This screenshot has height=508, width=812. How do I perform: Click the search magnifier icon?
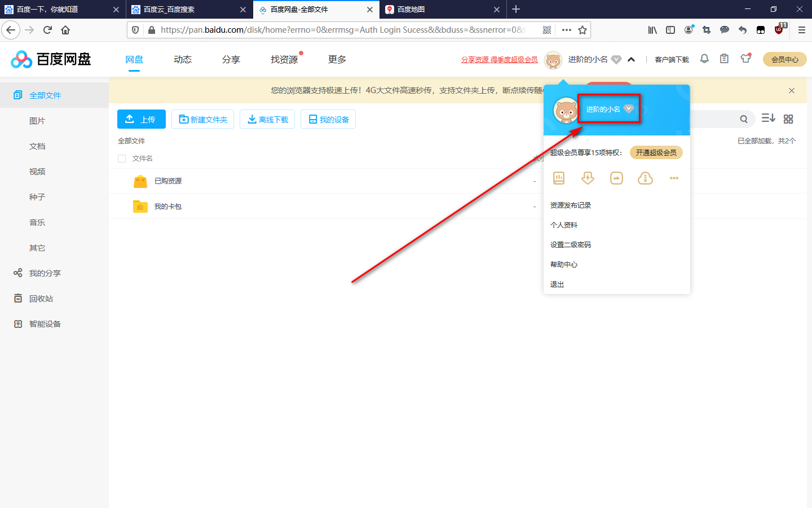click(x=744, y=119)
